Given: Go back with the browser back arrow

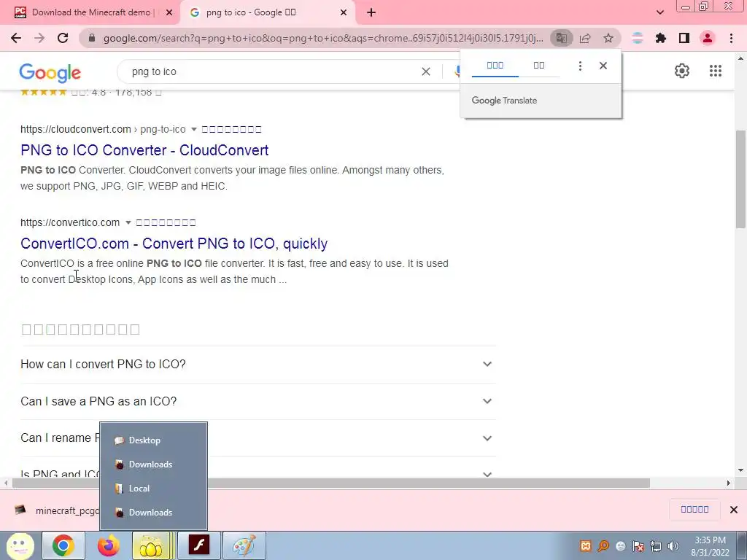Looking at the screenshot, I should (x=16, y=38).
